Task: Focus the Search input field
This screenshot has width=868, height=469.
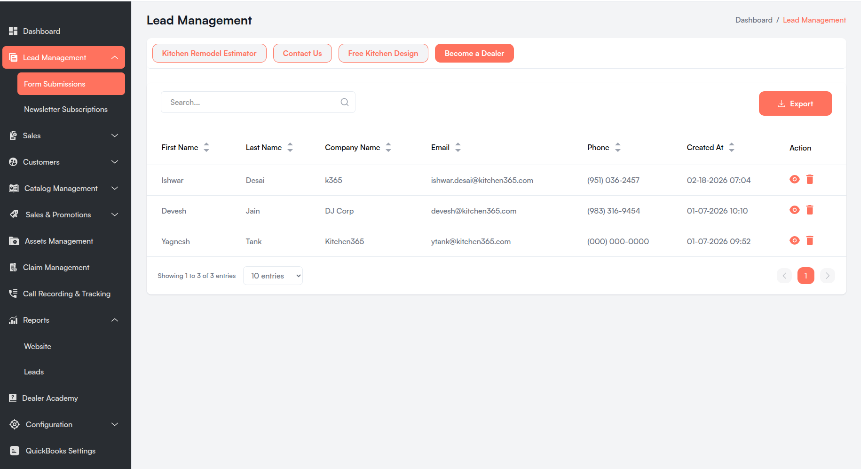Action: pos(258,102)
